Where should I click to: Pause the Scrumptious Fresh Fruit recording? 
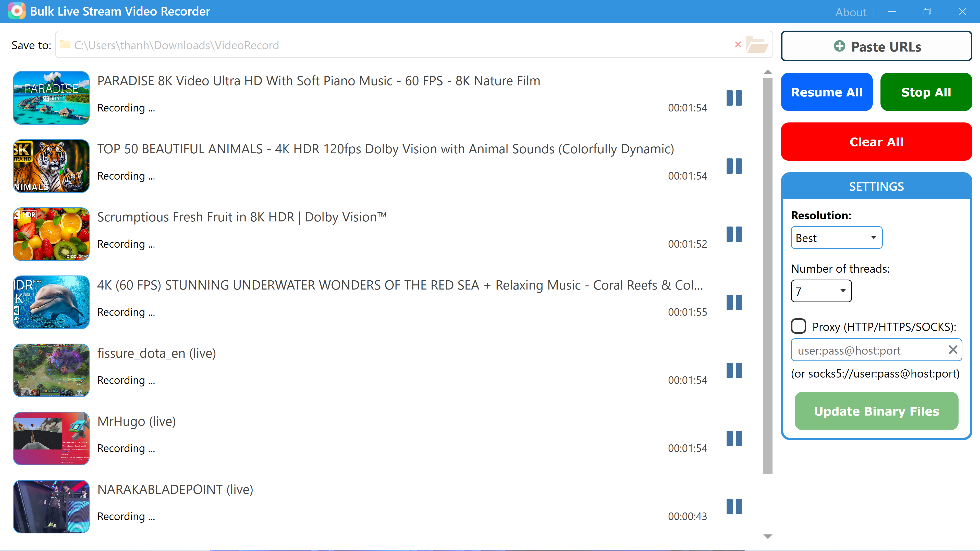coord(734,234)
